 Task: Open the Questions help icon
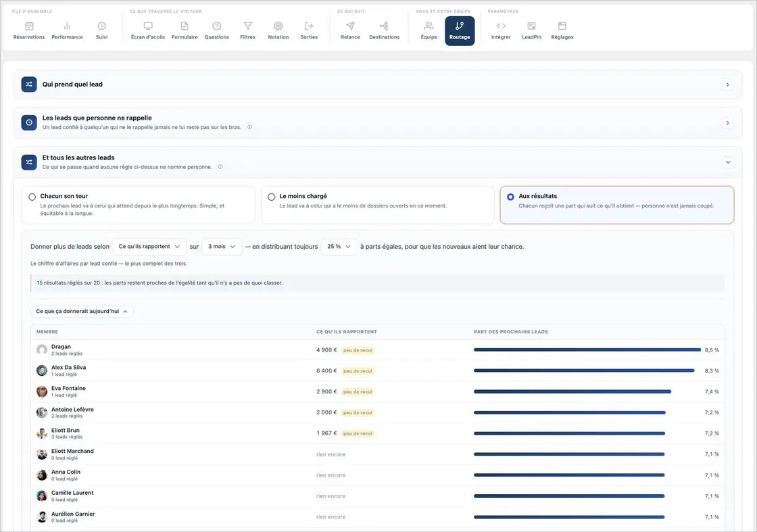pos(217,26)
